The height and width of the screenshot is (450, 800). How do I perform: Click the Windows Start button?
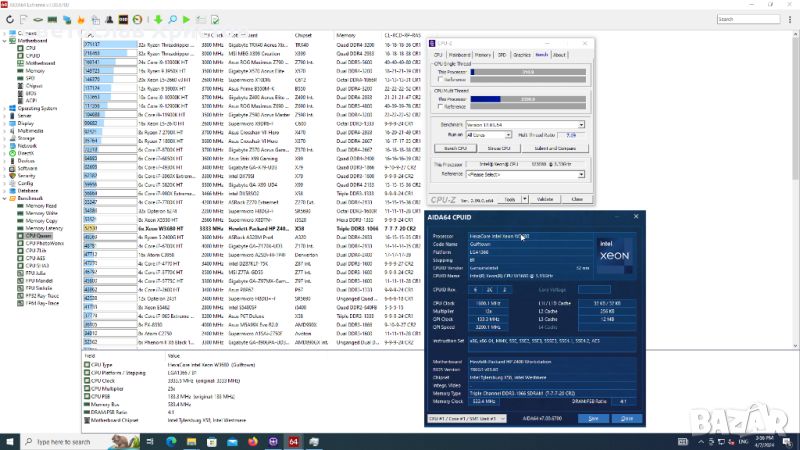tap(8, 440)
